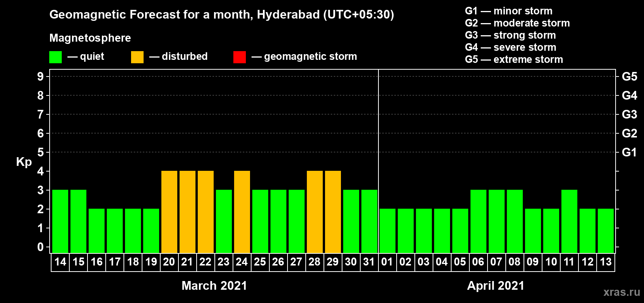This screenshot has width=644, height=303.
Task: Click 'G3 — strong storm' legend text
Action: (x=510, y=35)
